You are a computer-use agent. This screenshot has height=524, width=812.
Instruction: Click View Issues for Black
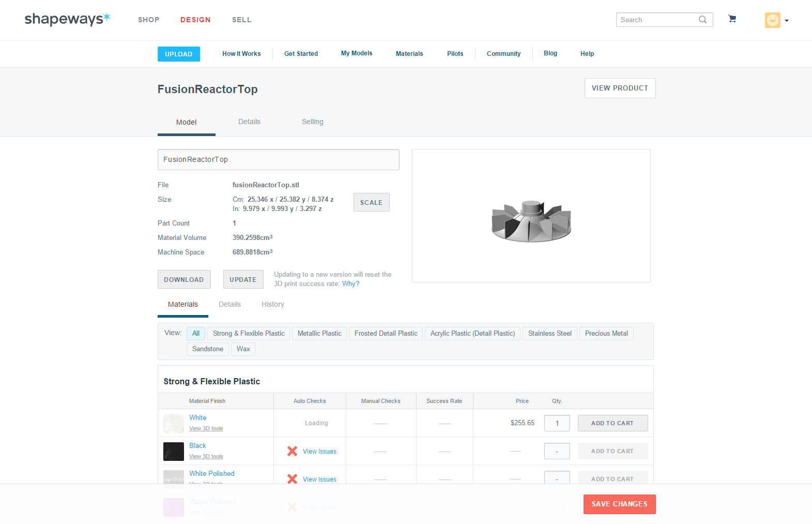319,452
